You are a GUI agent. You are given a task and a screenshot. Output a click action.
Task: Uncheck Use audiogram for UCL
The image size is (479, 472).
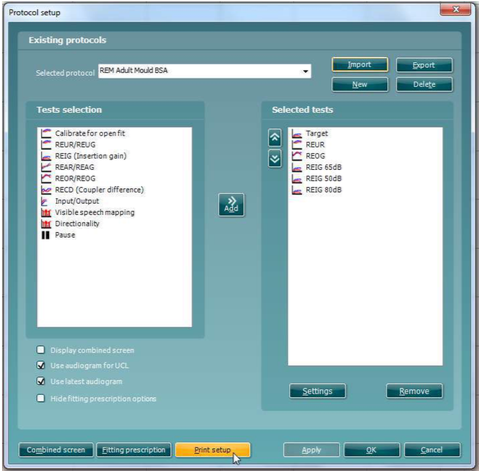41,365
